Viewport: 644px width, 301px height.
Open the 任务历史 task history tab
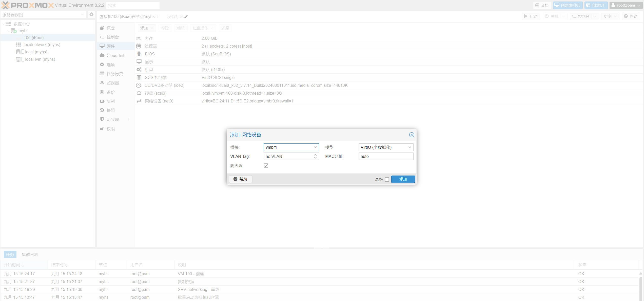(x=116, y=74)
